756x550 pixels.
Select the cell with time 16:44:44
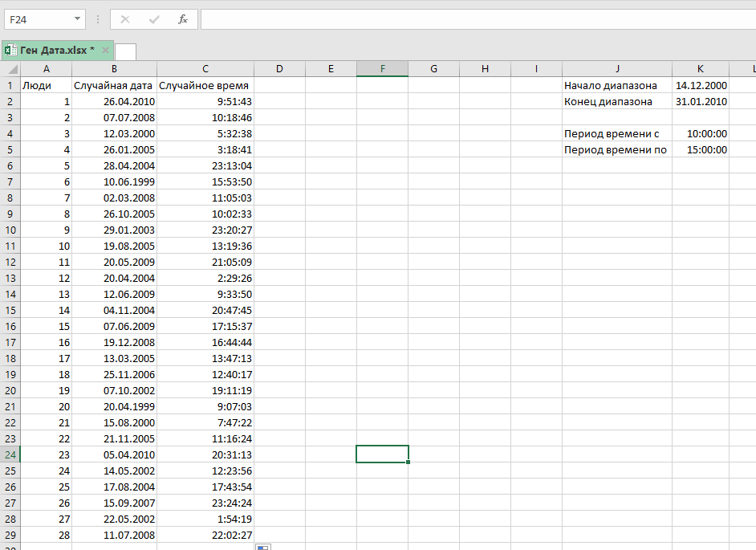click(205, 342)
